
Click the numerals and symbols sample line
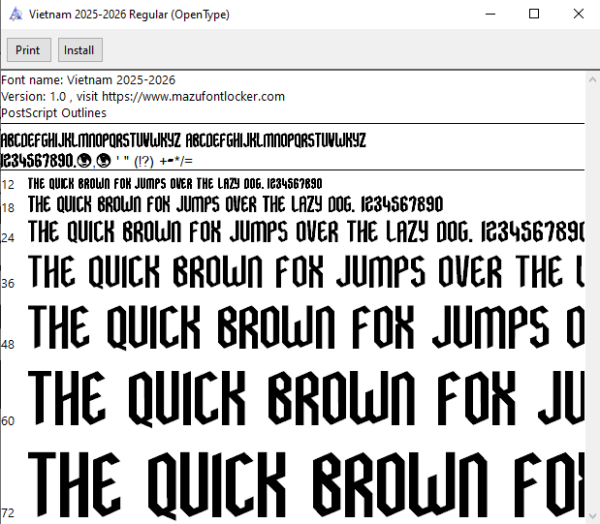97,161
